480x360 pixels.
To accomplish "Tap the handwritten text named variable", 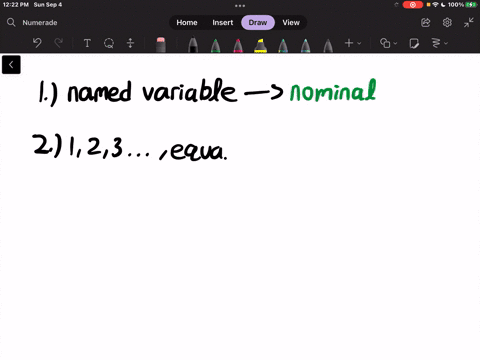I will coord(152,90).
